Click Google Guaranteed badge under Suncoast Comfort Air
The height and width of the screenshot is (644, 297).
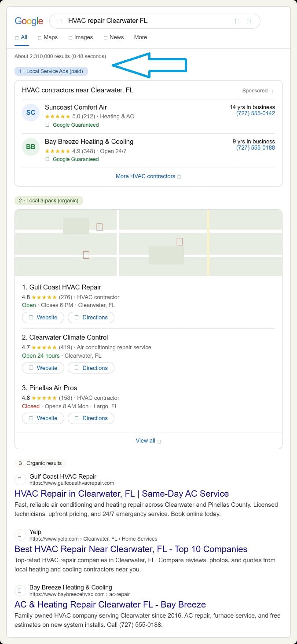point(72,125)
